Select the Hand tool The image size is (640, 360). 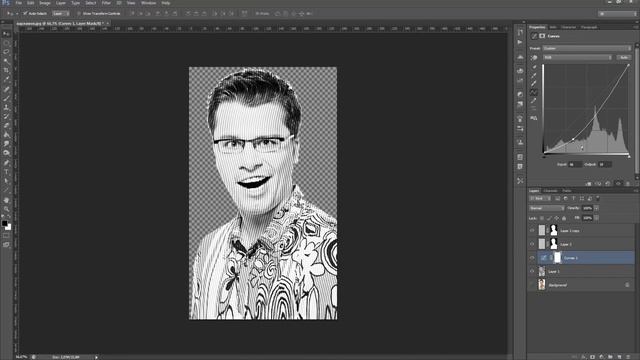[6, 200]
